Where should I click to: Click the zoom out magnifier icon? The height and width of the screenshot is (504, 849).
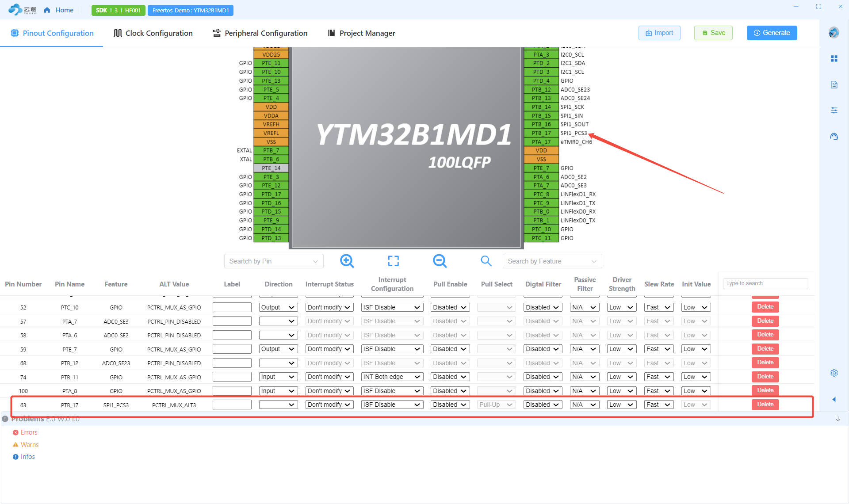[440, 261]
